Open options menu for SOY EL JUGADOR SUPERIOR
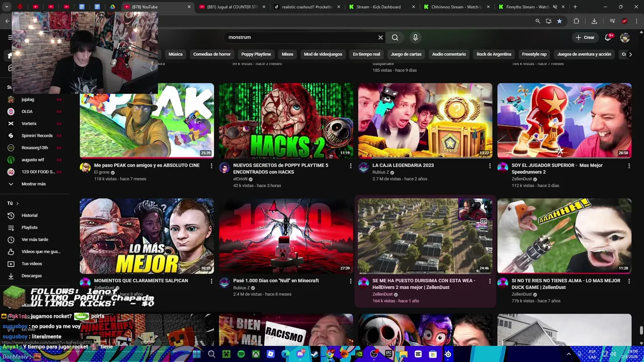The image size is (644, 362). coord(629,165)
